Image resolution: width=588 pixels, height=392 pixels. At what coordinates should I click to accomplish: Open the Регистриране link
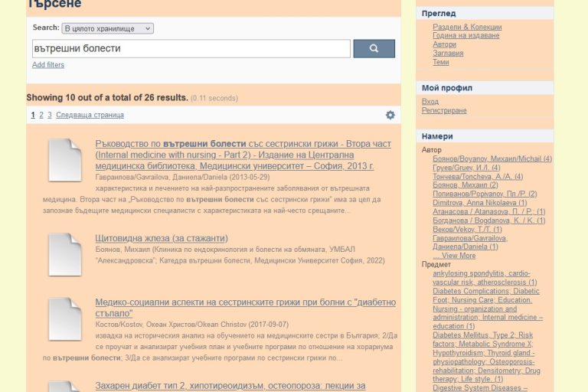coord(444,111)
